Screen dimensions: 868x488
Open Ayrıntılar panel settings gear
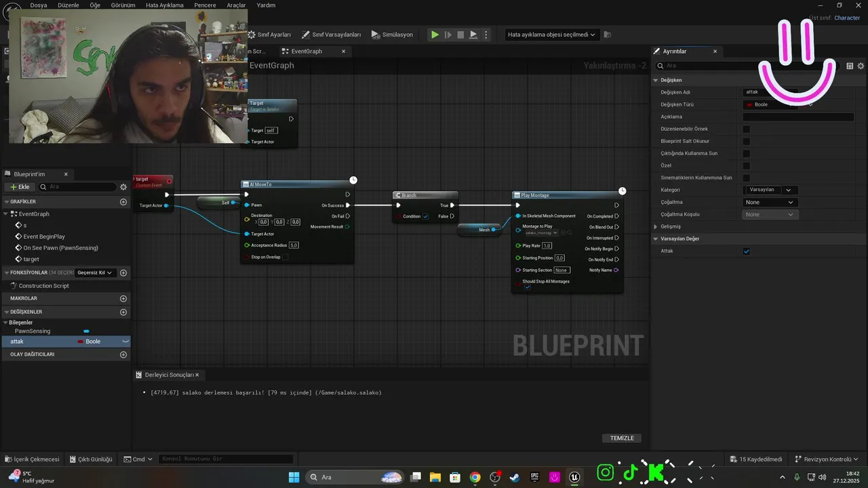[x=861, y=66]
